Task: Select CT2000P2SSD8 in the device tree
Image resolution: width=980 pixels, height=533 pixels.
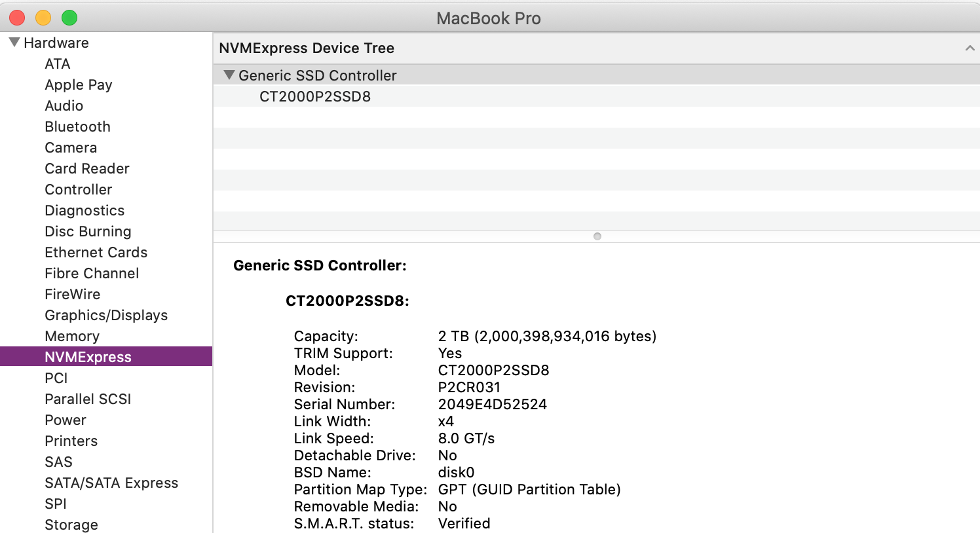Action: pos(314,96)
